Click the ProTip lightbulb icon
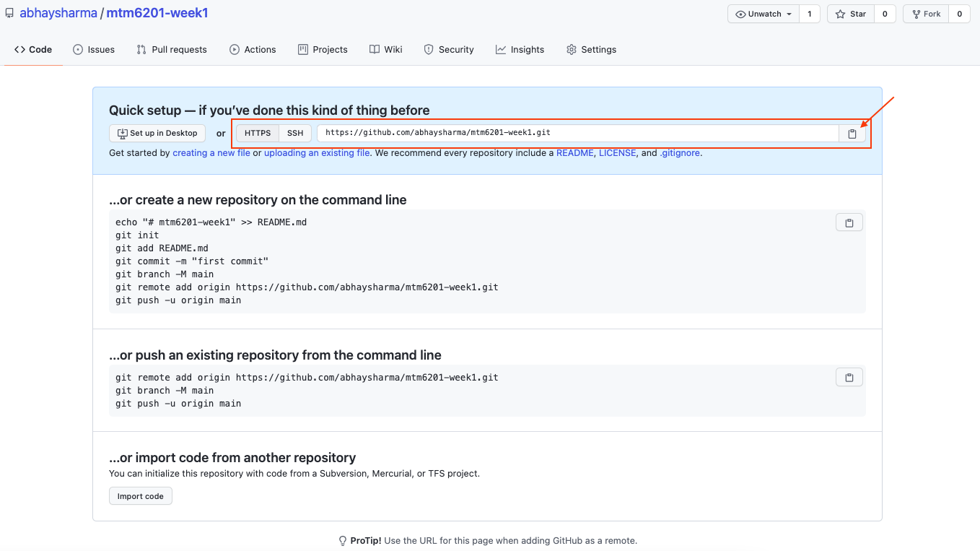 coord(343,541)
